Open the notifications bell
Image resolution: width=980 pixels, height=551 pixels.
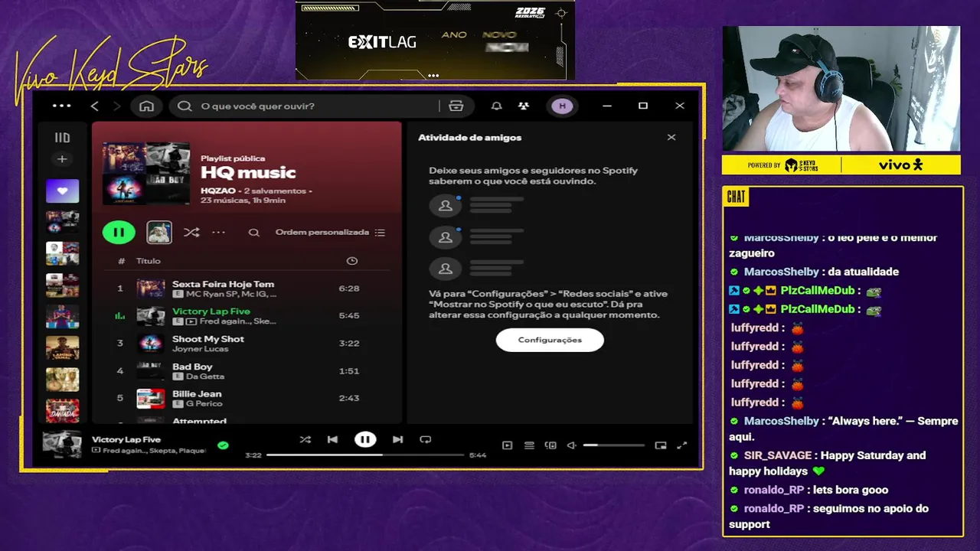(497, 106)
